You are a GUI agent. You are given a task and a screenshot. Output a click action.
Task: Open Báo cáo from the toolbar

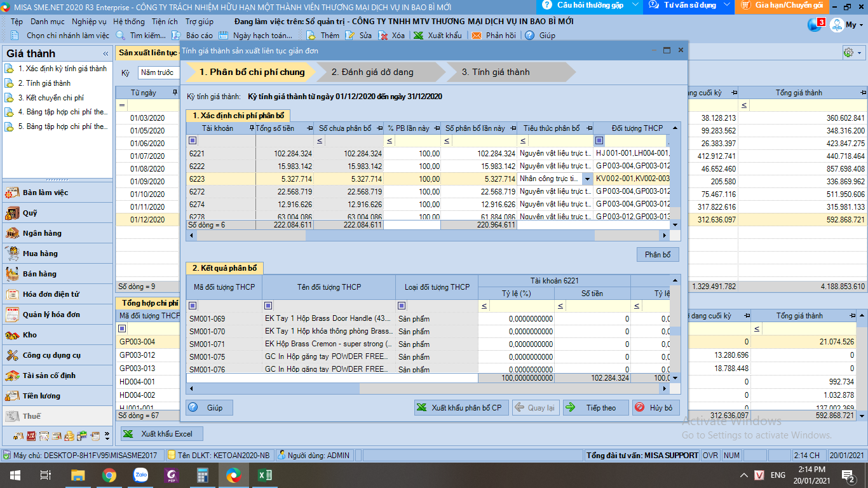(x=193, y=36)
